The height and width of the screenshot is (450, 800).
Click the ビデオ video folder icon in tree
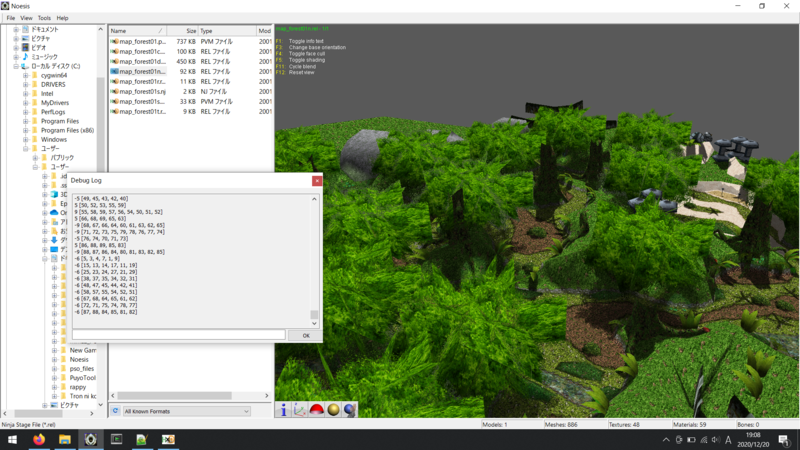[25, 47]
